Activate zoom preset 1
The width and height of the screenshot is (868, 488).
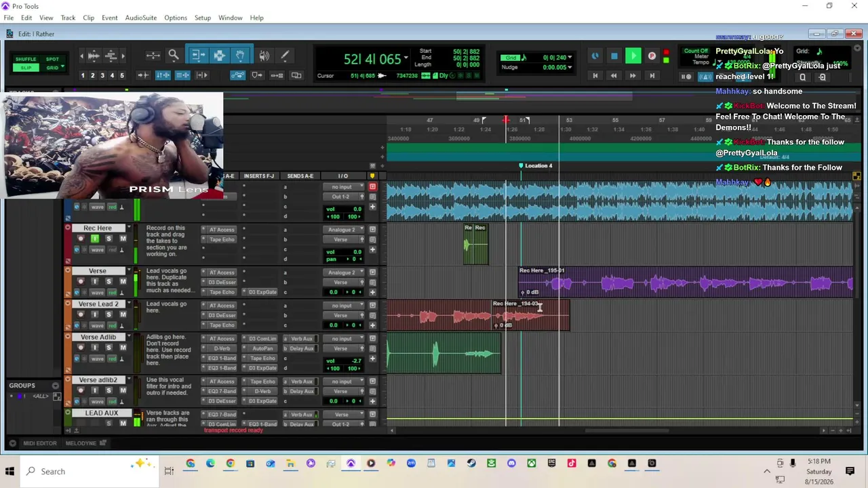coord(83,75)
